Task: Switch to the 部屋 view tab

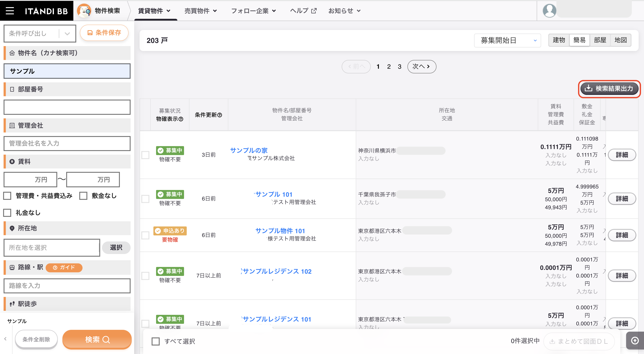Action: [600, 40]
